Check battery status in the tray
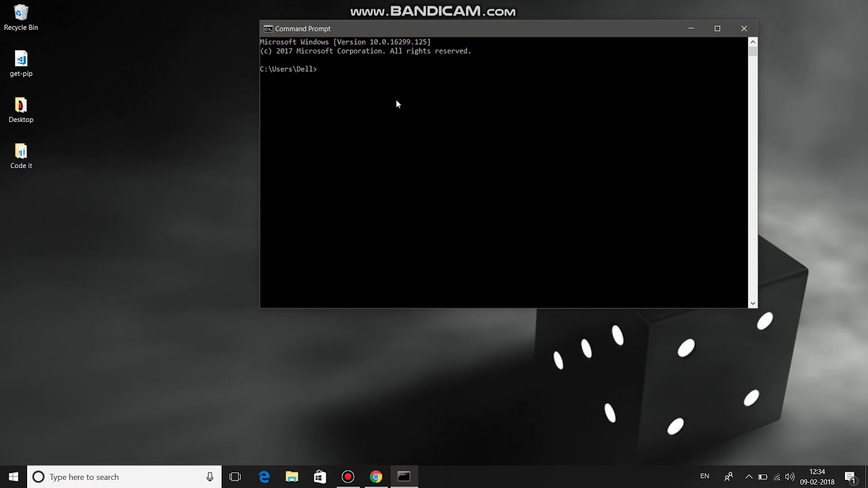The height and width of the screenshot is (488, 868). point(762,476)
